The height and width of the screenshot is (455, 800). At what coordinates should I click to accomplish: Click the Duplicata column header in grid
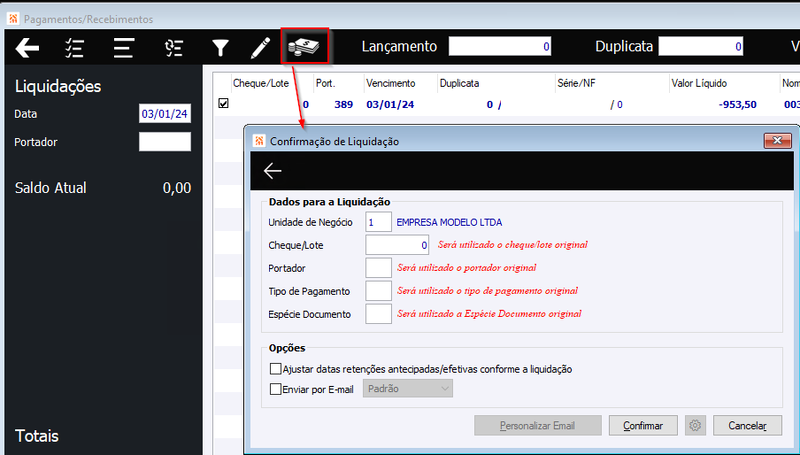[459, 83]
